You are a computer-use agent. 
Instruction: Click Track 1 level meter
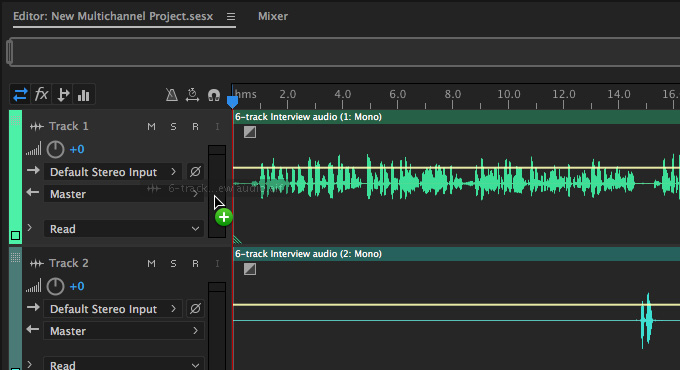(x=217, y=191)
